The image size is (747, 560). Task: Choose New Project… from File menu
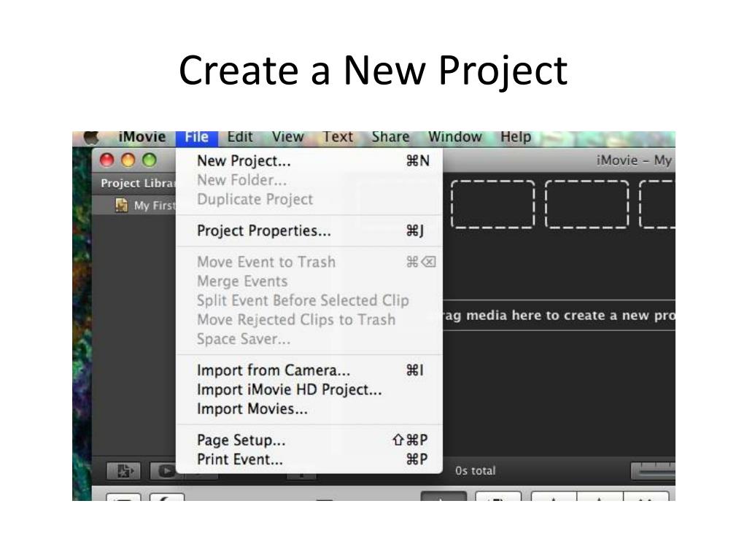(309, 161)
